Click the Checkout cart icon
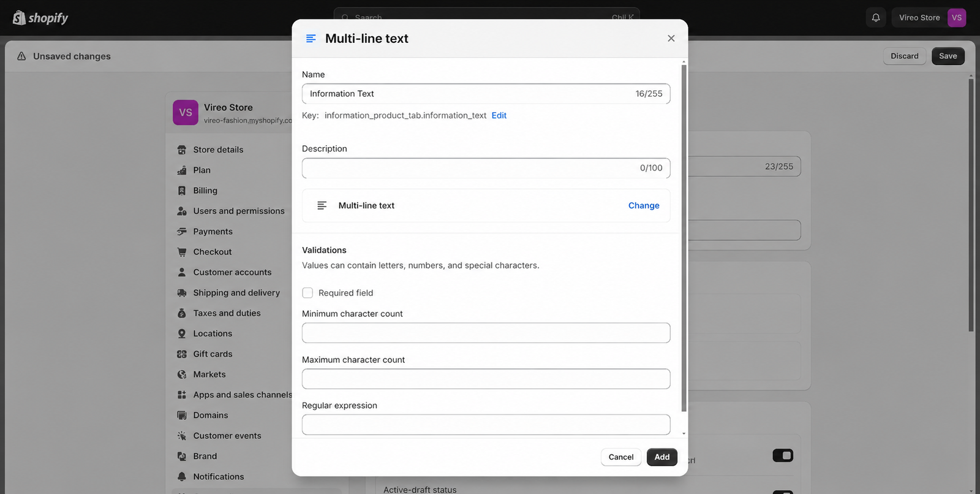980x494 pixels. point(182,252)
